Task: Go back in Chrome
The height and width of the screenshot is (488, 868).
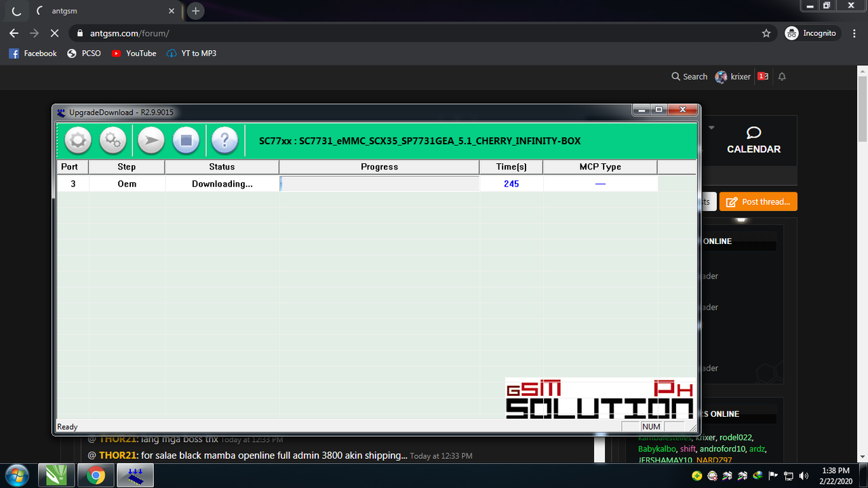Action: pyautogui.click(x=14, y=33)
